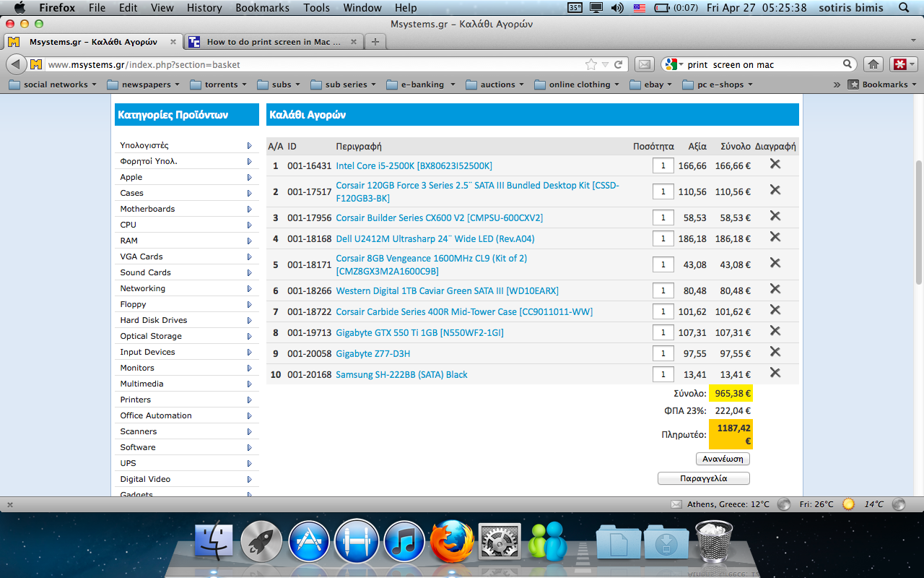Click the Παραγγελία order button
This screenshot has width=924, height=578.
pos(704,478)
